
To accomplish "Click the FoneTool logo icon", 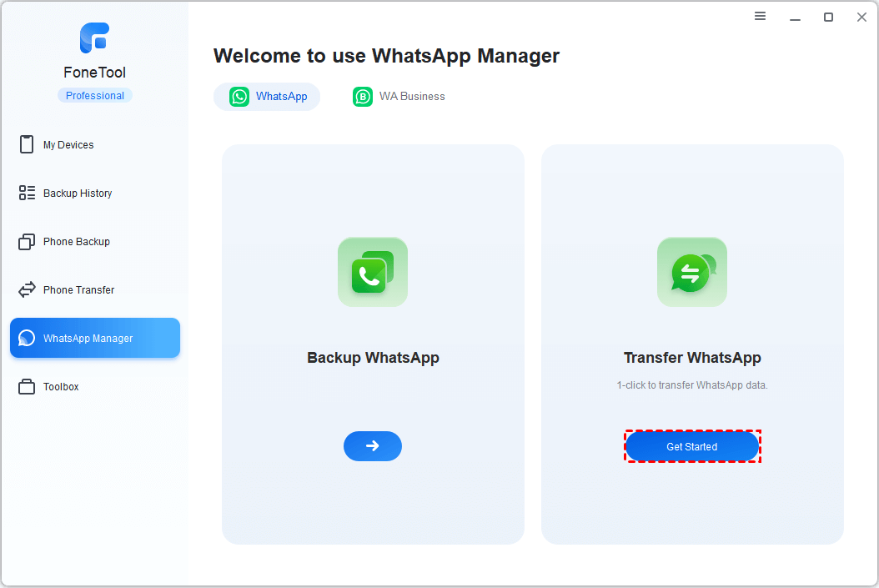I will tap(94, 38).
